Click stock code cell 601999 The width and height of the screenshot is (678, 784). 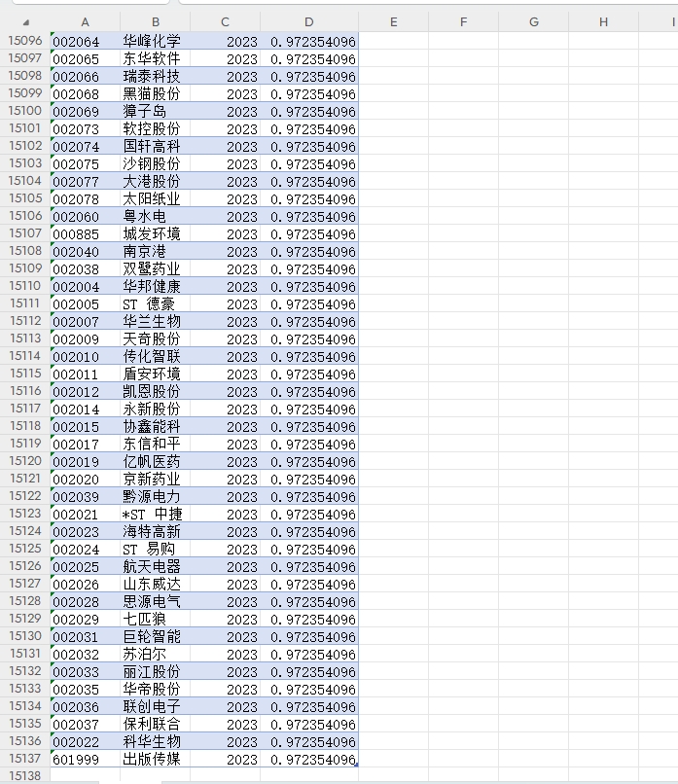(x=85, y=758)
